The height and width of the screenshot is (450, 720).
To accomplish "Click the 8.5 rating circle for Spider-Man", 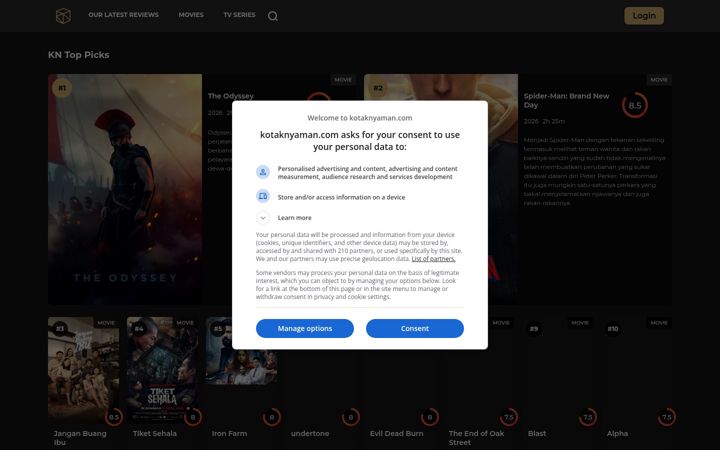I will point(635,105).
